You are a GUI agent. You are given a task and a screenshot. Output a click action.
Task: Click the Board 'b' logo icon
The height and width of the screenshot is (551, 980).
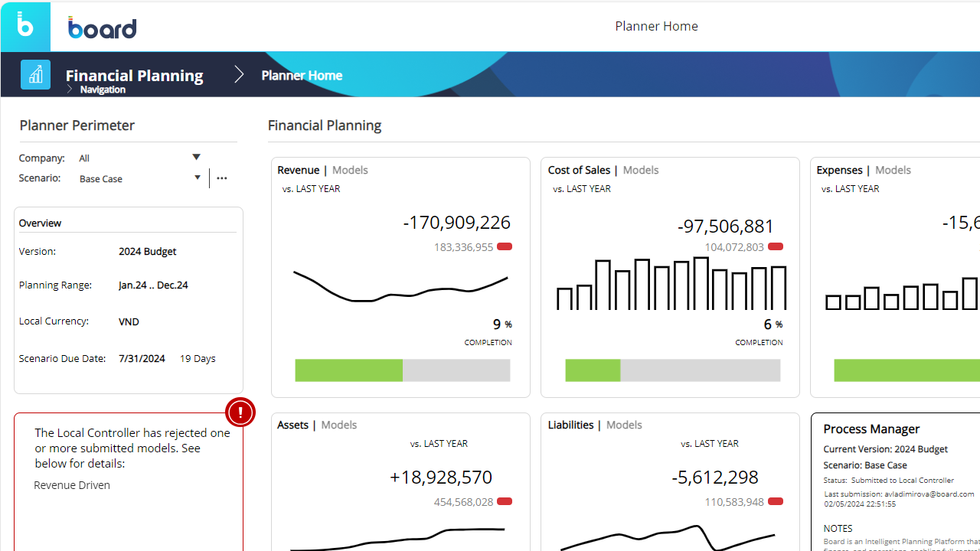[x=25, y=26]
